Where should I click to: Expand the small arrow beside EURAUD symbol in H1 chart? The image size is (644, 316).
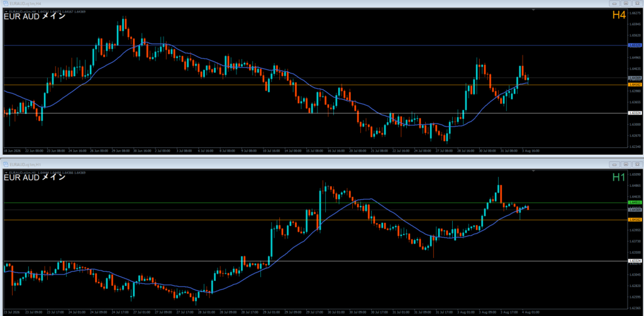pos(5,172)
